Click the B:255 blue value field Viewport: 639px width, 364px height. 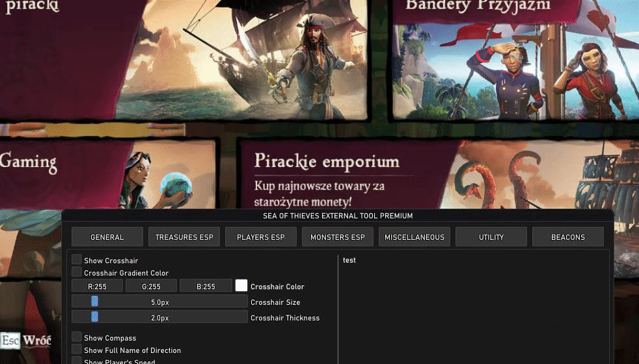click(x=206, y=286)
